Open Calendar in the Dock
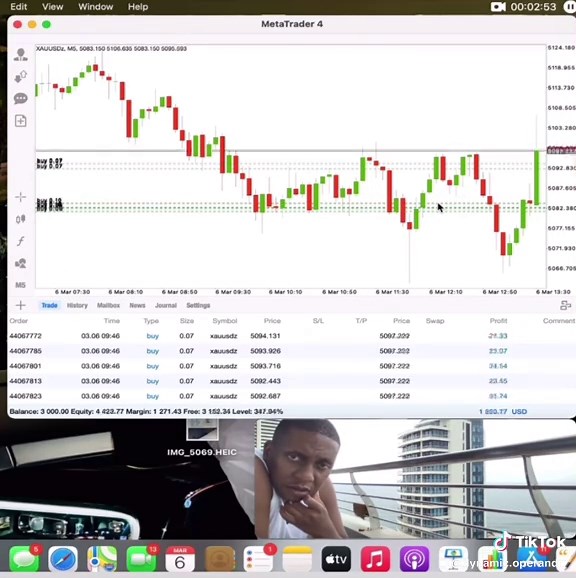576x578 pixels. [180, 559]
